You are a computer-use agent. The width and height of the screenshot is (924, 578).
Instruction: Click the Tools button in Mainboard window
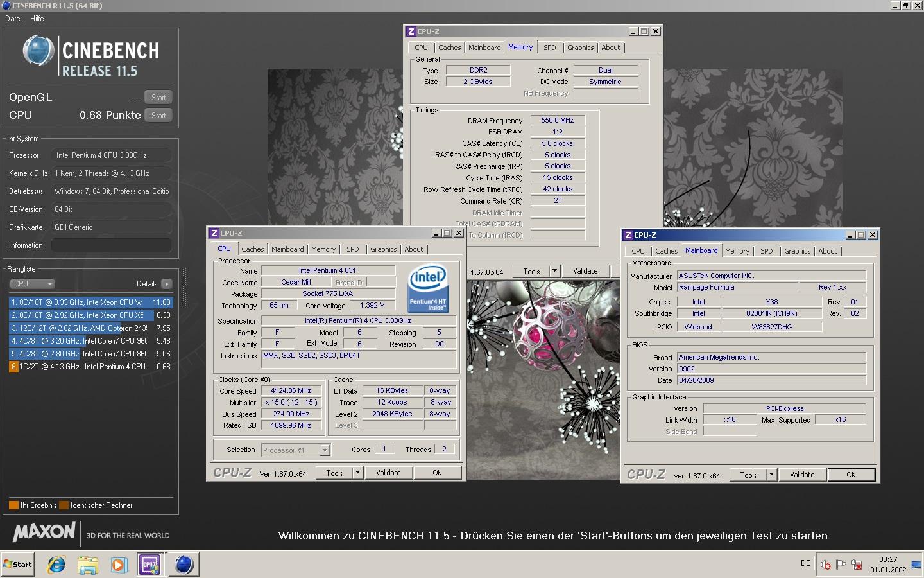click(x=748, y=475)
